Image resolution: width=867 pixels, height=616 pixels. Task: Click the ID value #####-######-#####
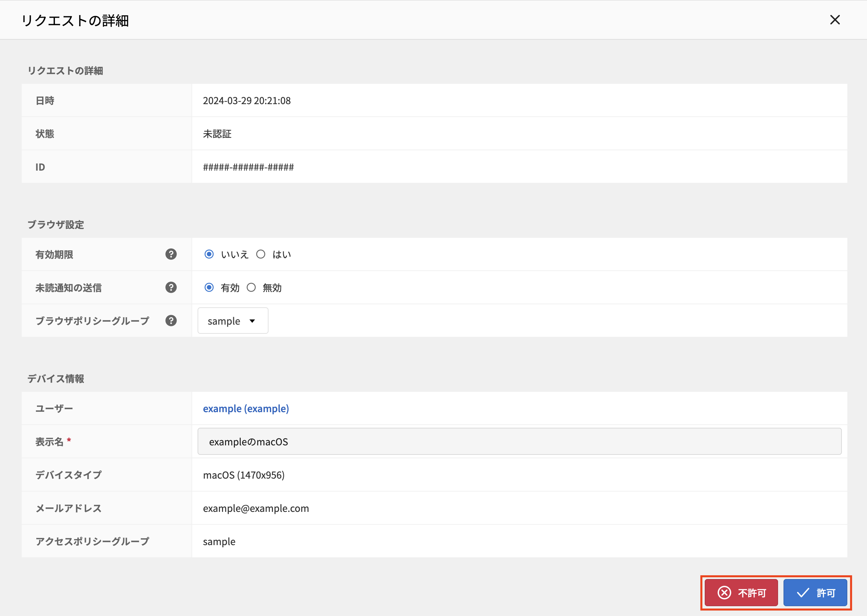point(248,167)
